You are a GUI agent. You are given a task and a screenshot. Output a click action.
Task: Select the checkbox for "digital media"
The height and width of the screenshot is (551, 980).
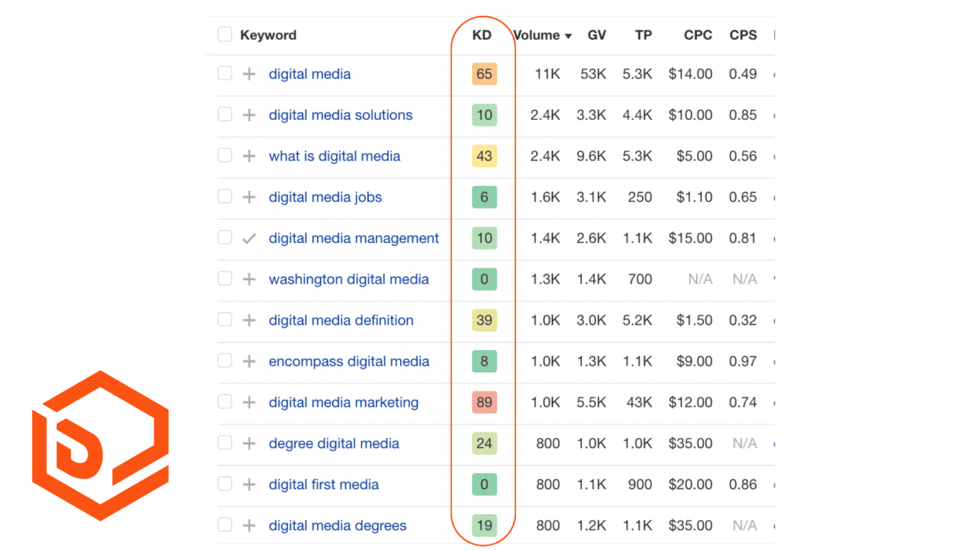225,74
